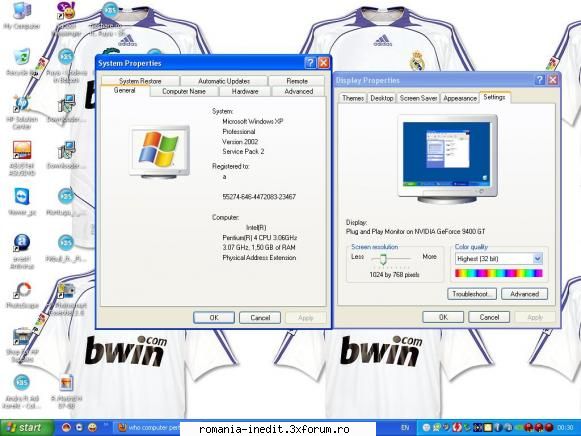Select the Computer Name tab

184,91
